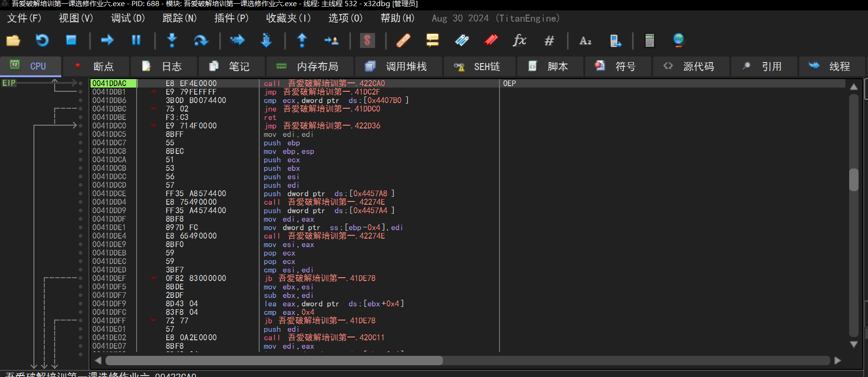Image resolution: width=868 pixels, height=377 pixels.
Task: Switch to the 断点 tab
Action: (x=96, y=66)
